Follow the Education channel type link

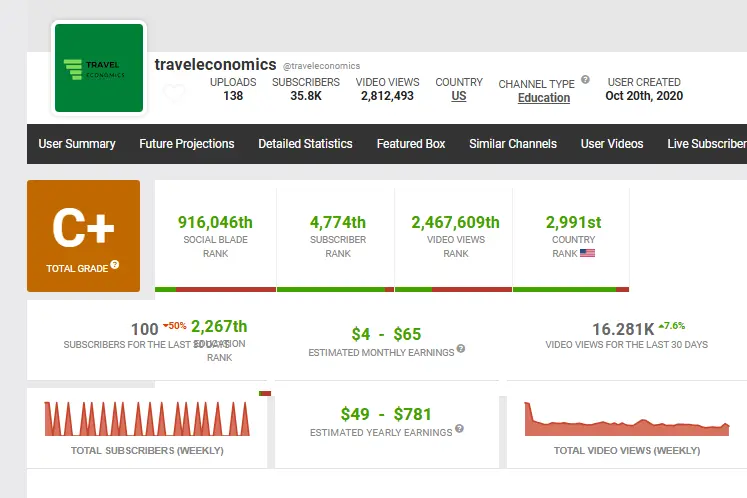point(544,98)
